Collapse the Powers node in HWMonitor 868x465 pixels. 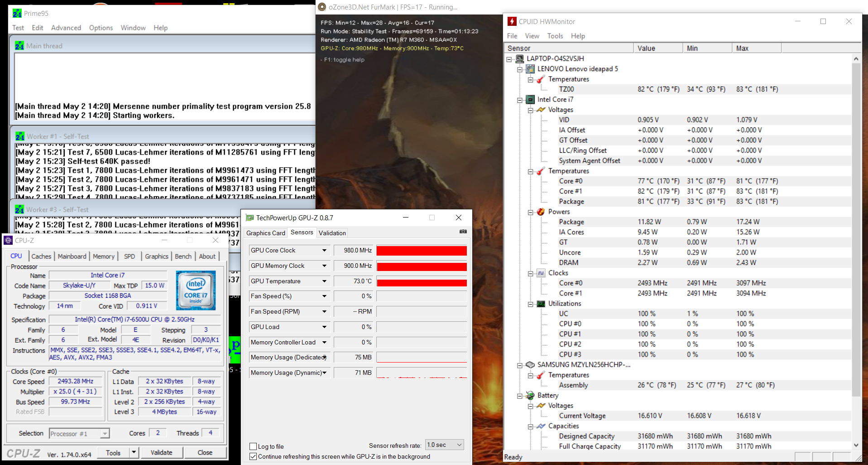click(x=530, y=212)
